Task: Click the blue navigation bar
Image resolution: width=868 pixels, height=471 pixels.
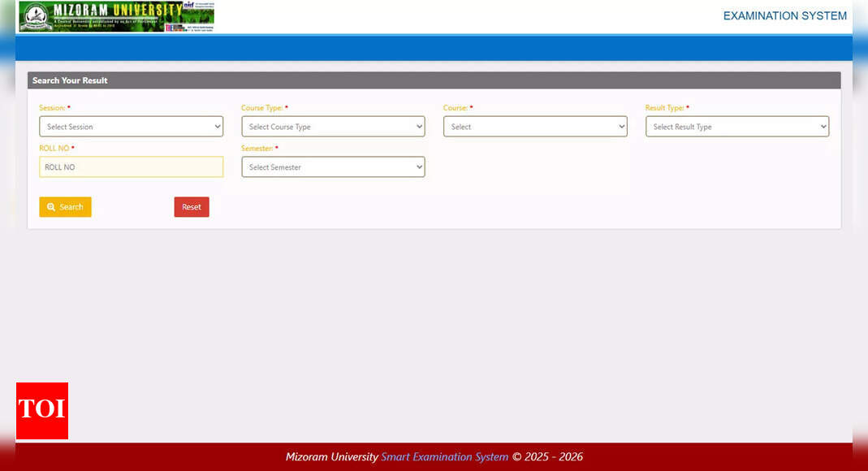Action: 434,48
